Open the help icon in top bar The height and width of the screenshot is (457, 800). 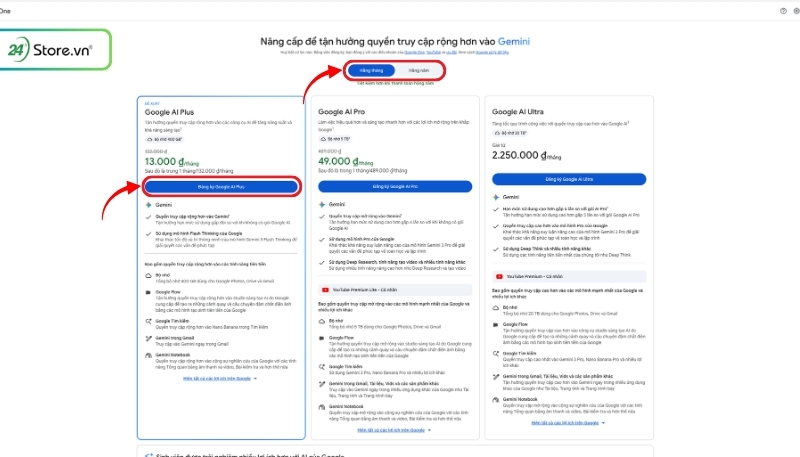pos(783,11)
